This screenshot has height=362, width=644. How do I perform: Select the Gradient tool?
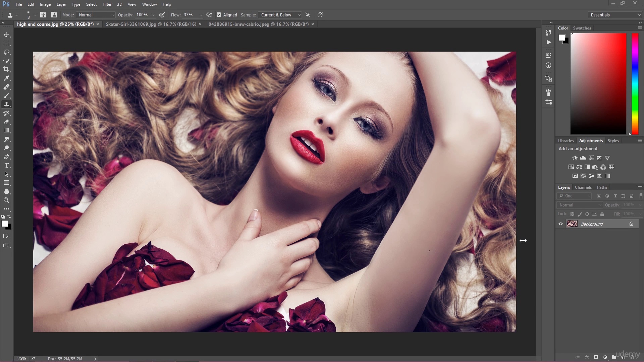tap(6, 130)
